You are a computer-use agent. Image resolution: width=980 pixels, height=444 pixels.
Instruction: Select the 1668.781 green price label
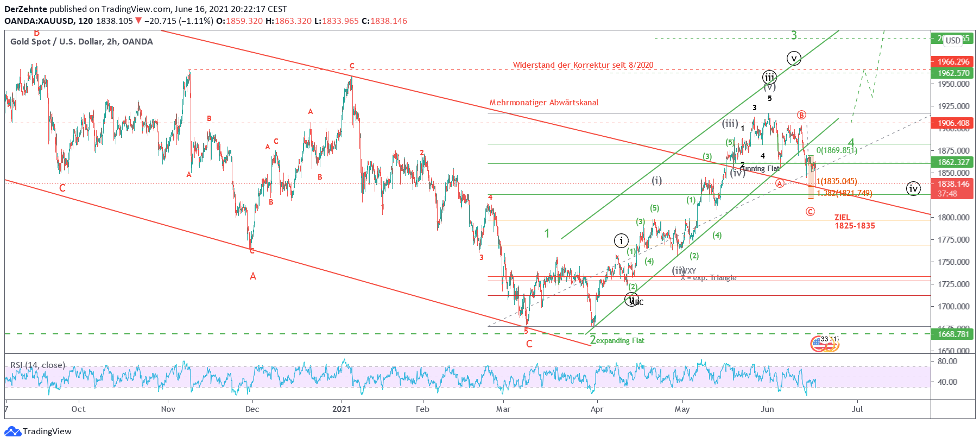(x=953, y=334)
